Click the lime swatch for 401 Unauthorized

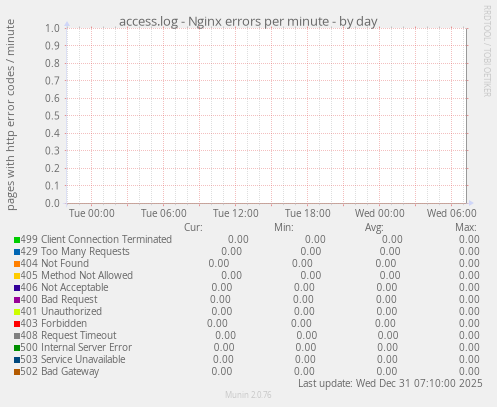coord(17,312)
